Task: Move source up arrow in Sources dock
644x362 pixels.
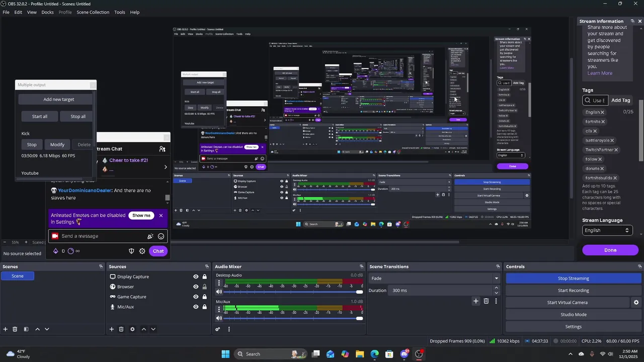Action: coord(143,329)
